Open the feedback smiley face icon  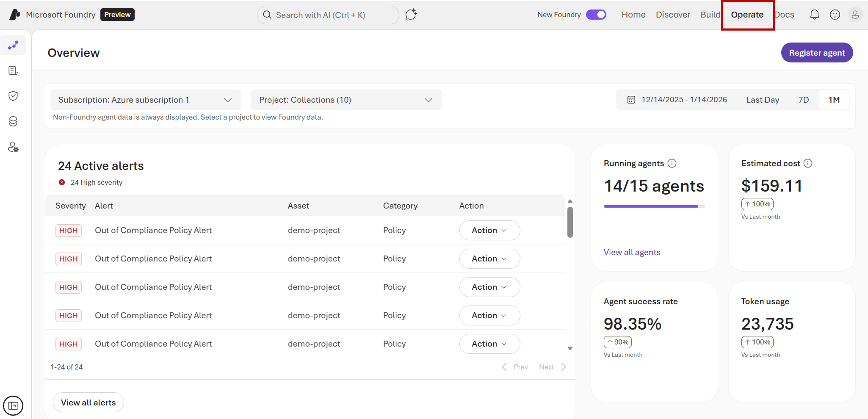pyautogui.click(x=835, y=14)
